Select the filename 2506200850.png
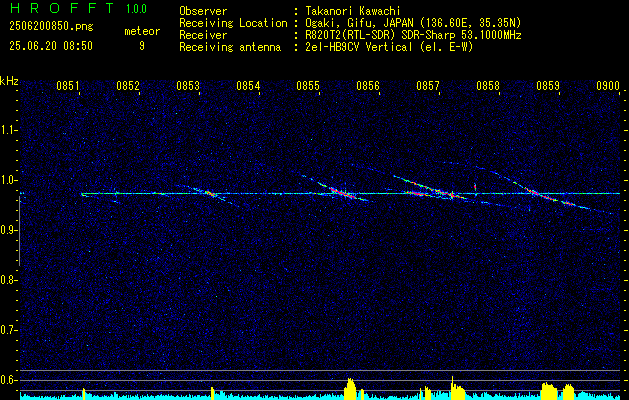 [x=51, y=26]
